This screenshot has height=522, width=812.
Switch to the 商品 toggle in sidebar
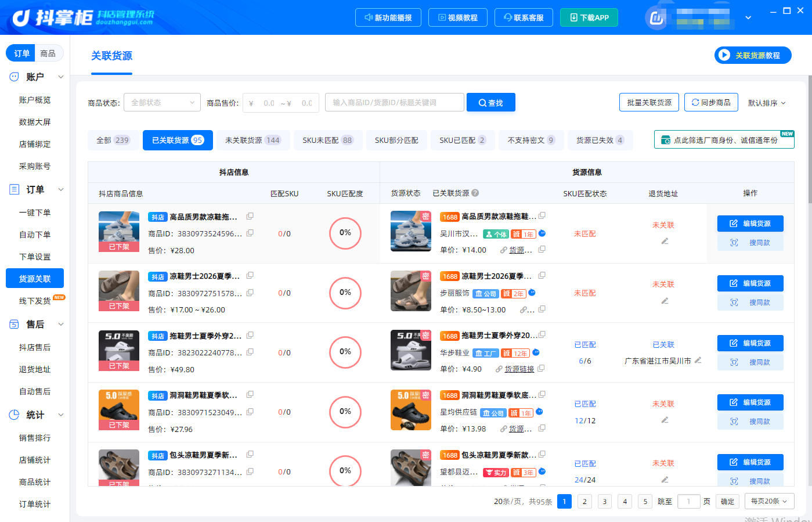(x=48, y=53)
